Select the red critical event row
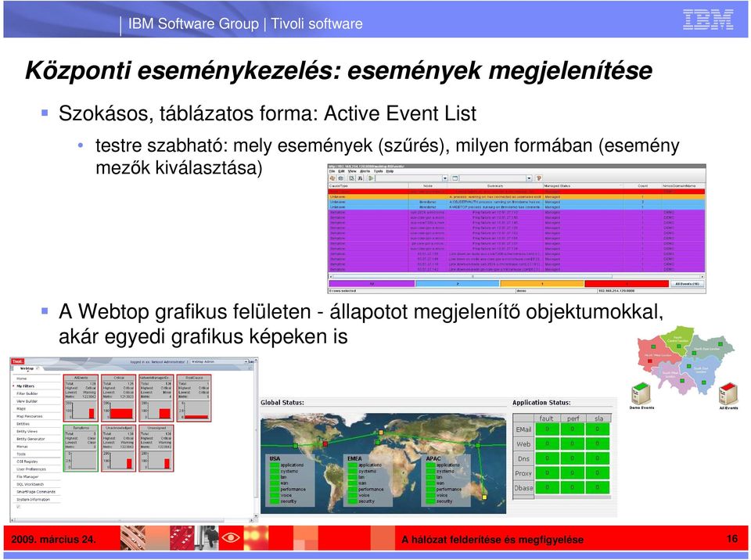 click(516, 192)
